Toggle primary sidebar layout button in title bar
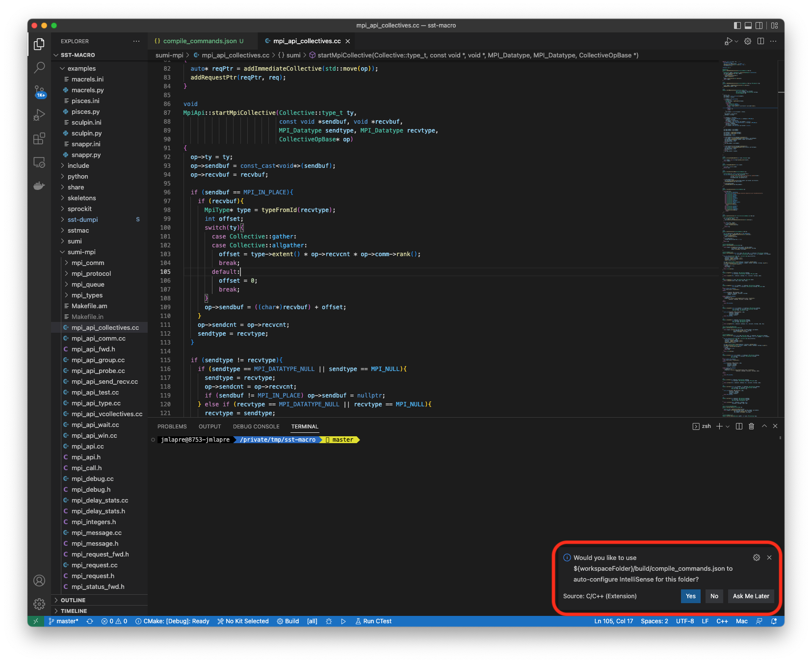 [x=737, y=26]
